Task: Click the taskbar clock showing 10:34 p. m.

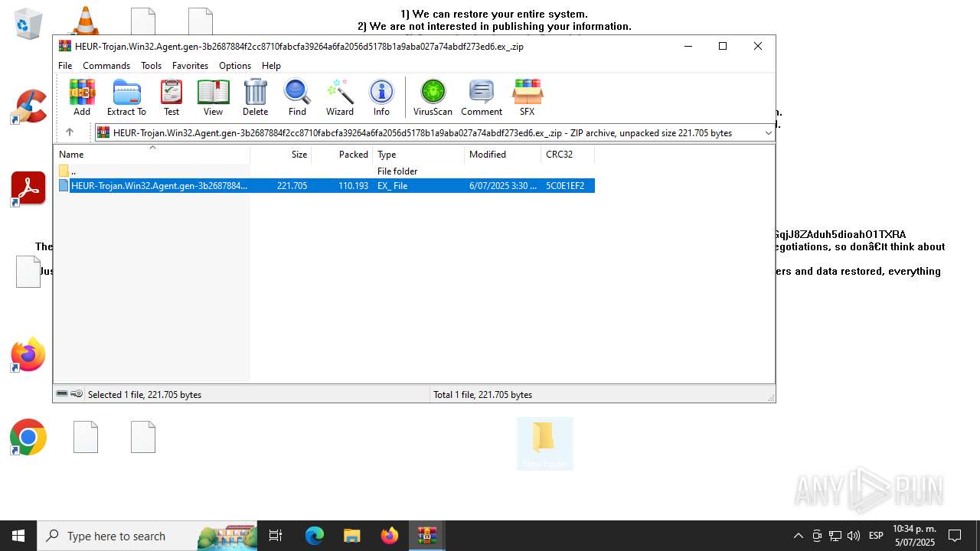Action: coord(914,536)
